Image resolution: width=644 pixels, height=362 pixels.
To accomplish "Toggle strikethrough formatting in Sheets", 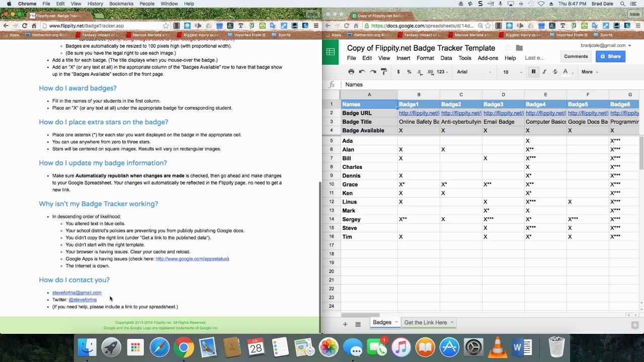I will point(555,72).
